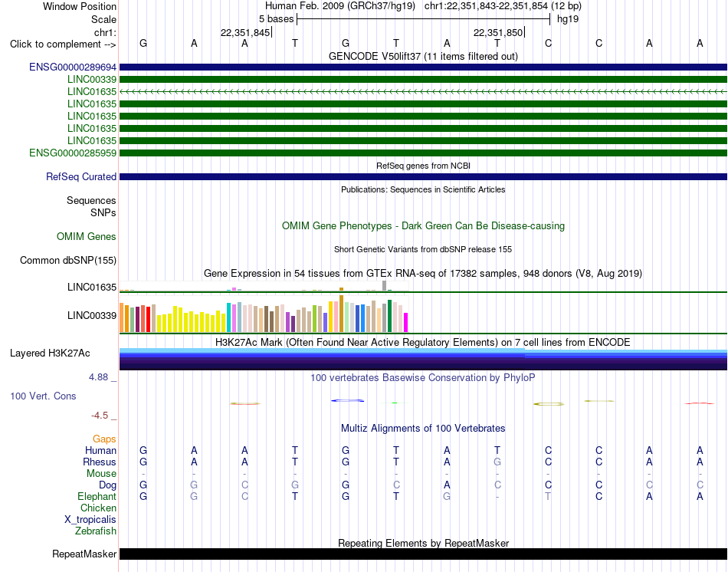Open the 'RefSeq genes from NCBI' title

click(x=423, y=166)
